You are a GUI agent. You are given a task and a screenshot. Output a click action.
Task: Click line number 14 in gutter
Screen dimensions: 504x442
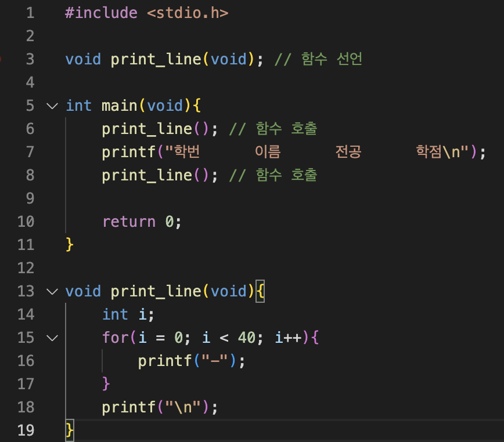click(26, 314)
